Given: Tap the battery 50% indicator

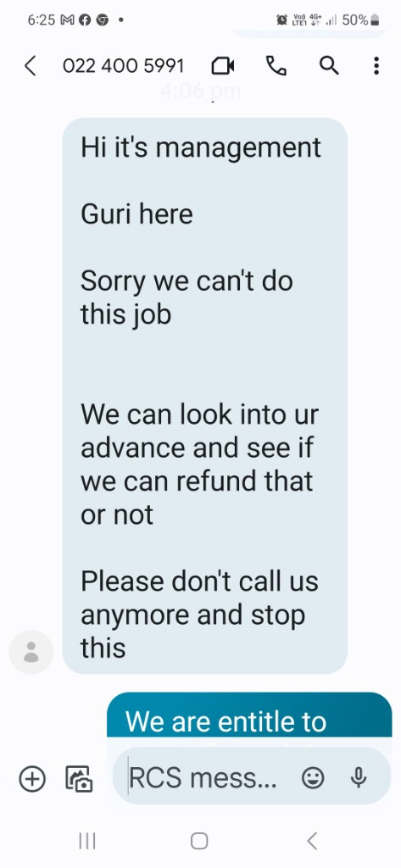Looking at the screenshot, I should click(x=360, y=20).
